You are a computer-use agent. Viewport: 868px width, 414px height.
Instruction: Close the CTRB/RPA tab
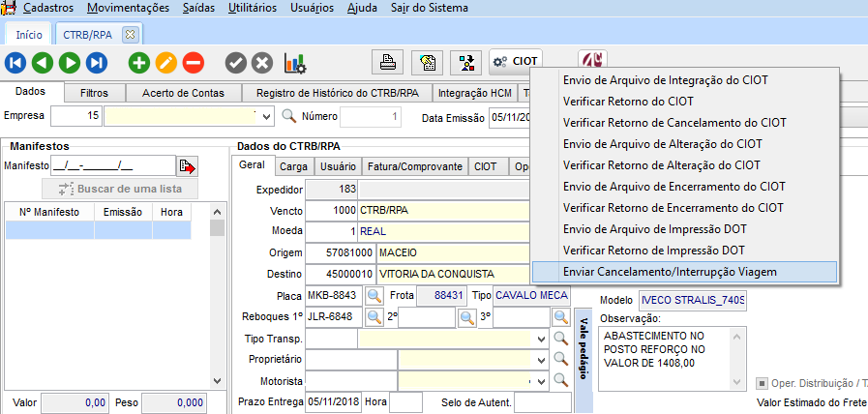click(131, 34)
